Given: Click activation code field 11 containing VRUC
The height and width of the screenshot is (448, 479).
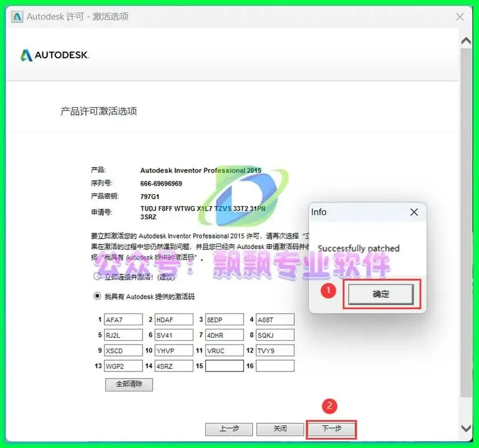Looking at the screenshot, I should 225,350.
